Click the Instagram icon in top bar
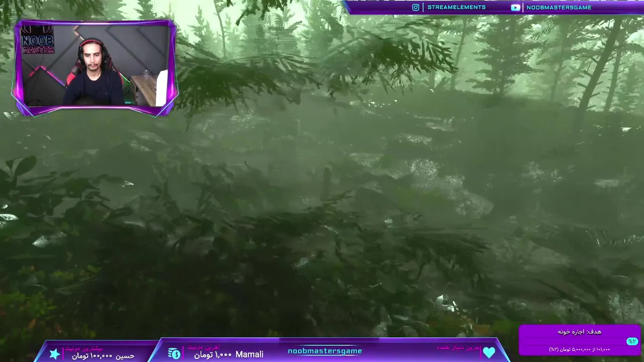 pos(416,7)
